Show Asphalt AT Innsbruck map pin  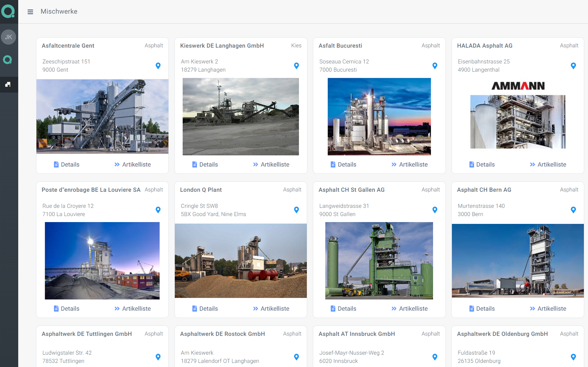pyautogui.click(x=435, y=357)
